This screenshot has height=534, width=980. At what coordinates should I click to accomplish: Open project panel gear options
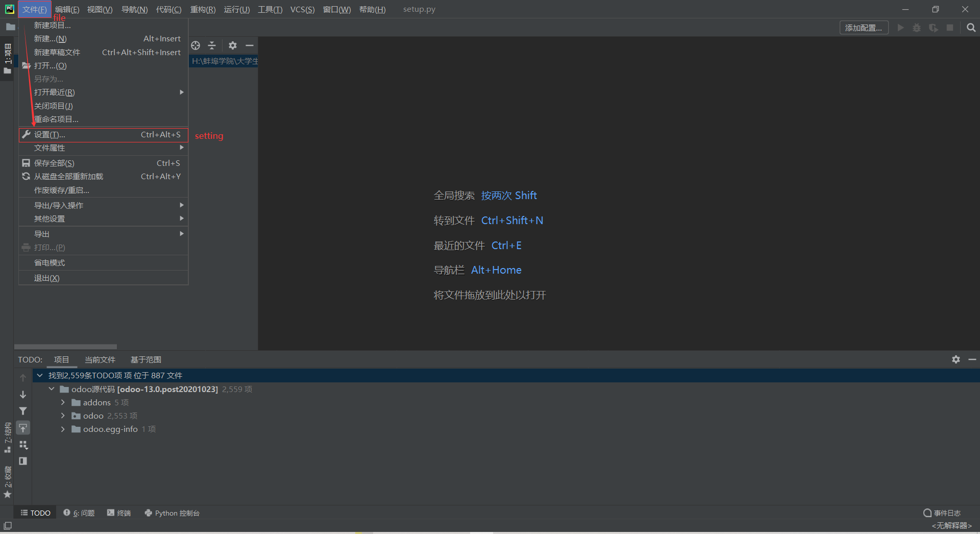click(x=233, y=45)
